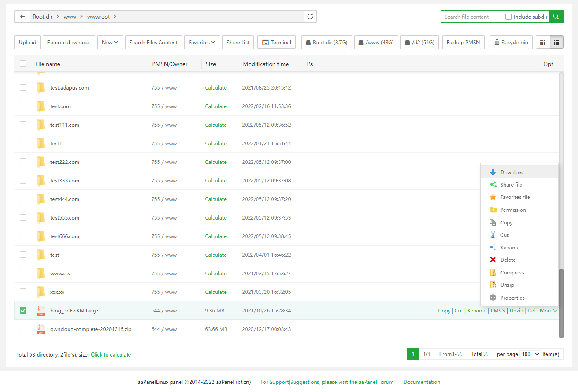
Task: Select Compress in the context menu
Action: point(512,273)
